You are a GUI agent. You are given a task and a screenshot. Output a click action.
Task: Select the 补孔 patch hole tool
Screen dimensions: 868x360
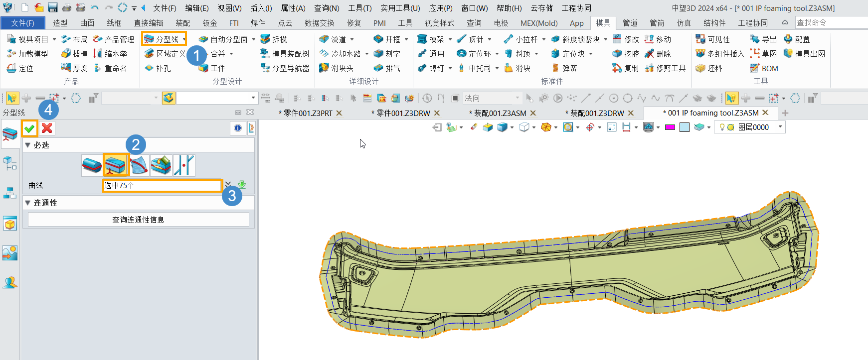pos(158,68)
